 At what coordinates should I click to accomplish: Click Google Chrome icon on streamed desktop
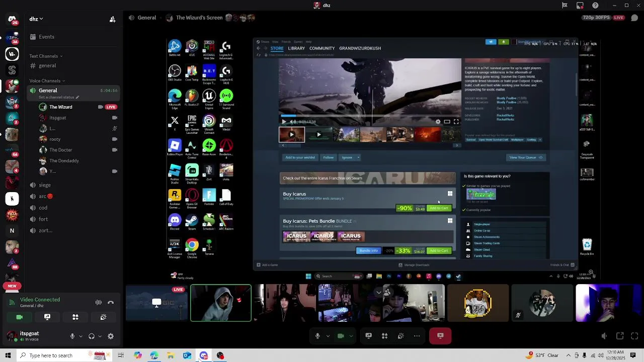(x=192, y=248)
